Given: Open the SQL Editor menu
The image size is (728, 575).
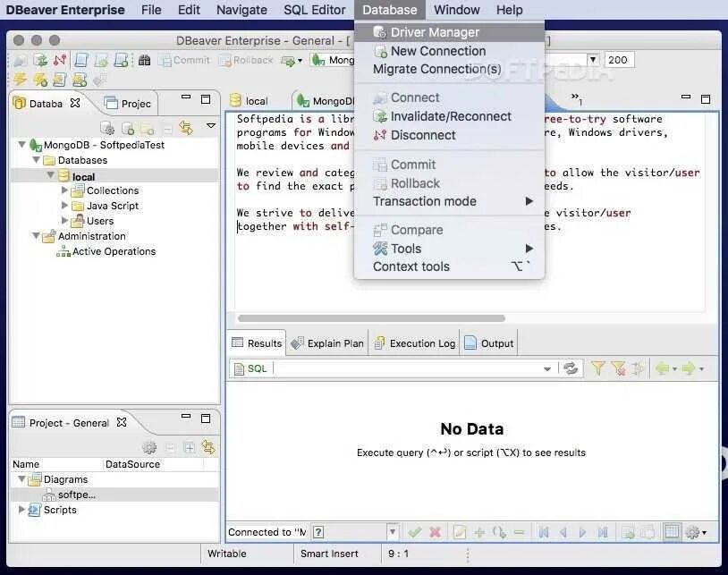Looking at the screenshot, I should (315, 10).
